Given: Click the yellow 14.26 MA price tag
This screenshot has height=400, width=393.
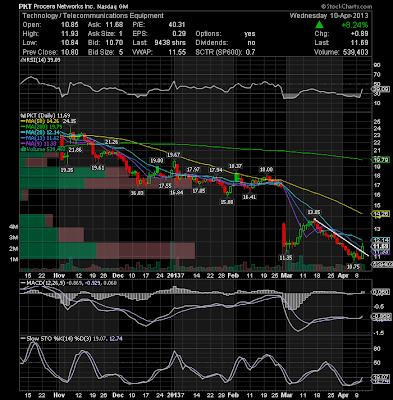Looking at the screenshot, I should point(380,214).
